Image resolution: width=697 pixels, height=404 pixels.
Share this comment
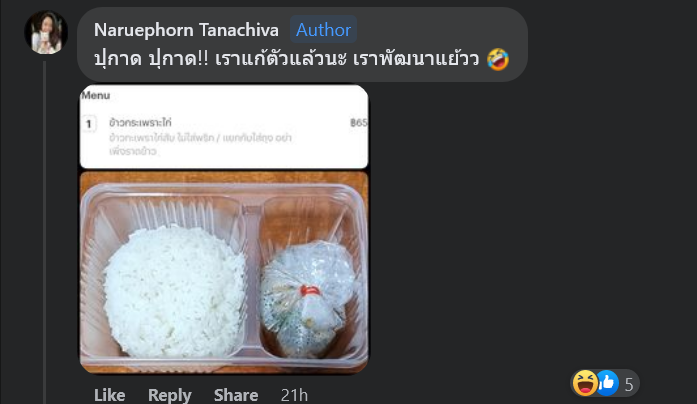pyautogui.click(x=236, y=395)
